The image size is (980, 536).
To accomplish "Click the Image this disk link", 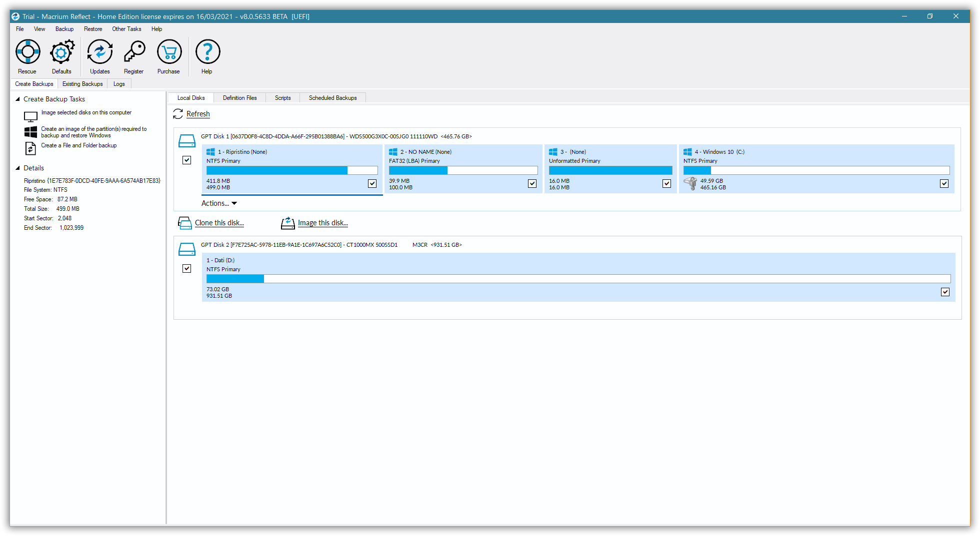I will click(x=323, y=223).
